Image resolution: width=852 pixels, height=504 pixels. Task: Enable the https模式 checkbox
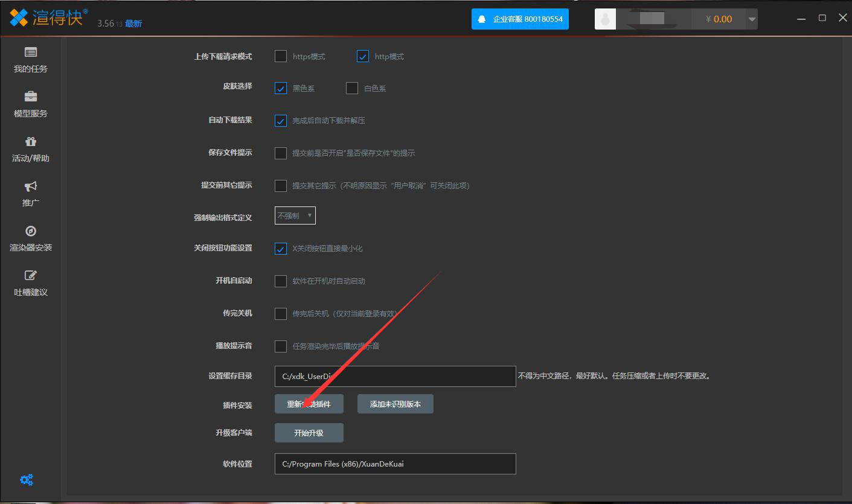click(280, 56)
